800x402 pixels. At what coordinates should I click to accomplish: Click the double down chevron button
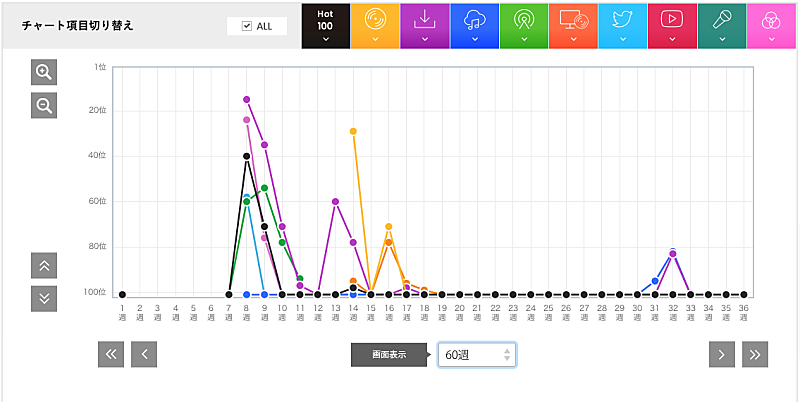click(44, 298)
